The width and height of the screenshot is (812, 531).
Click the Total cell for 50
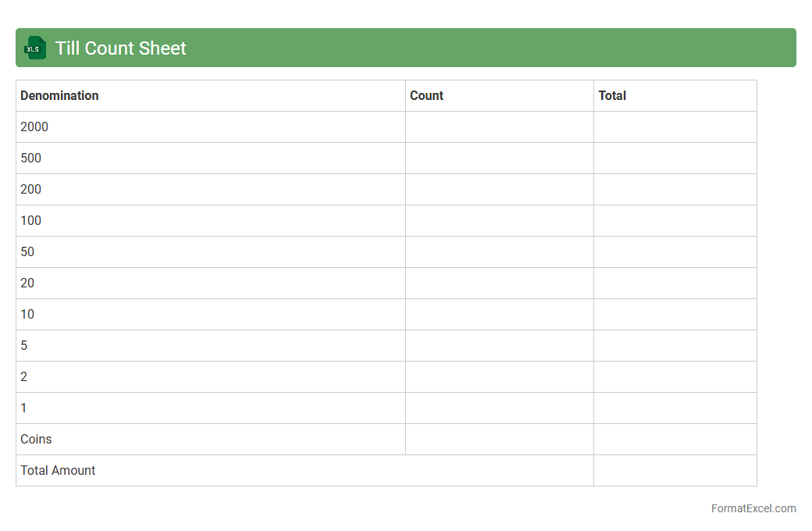675,251
